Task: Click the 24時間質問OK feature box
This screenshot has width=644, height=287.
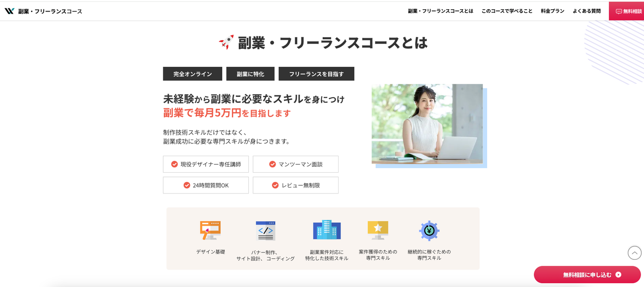Action: tap(206, 185)
